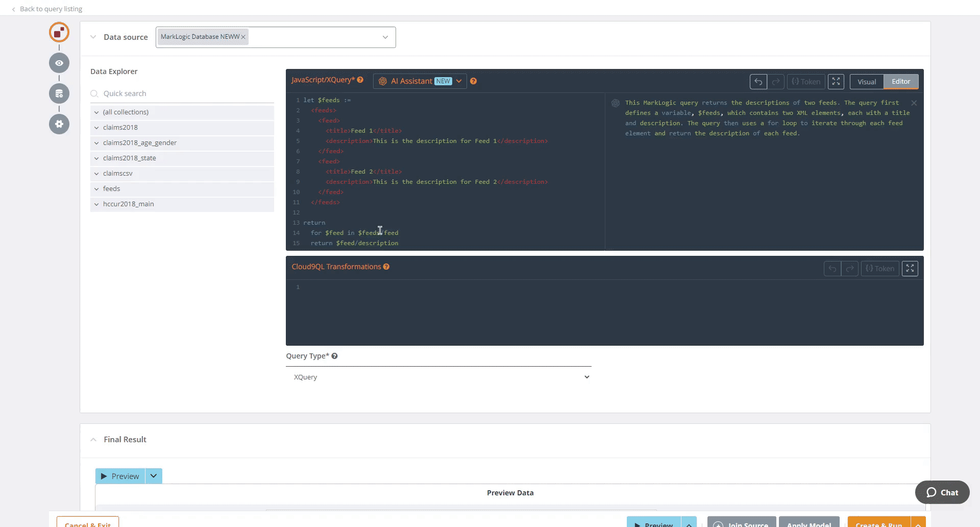The height and width of the screenshot is (527, 980).
Task: Close the AI Assistant explanation panel
Action: pyautogui.click(x=914, y=103)
